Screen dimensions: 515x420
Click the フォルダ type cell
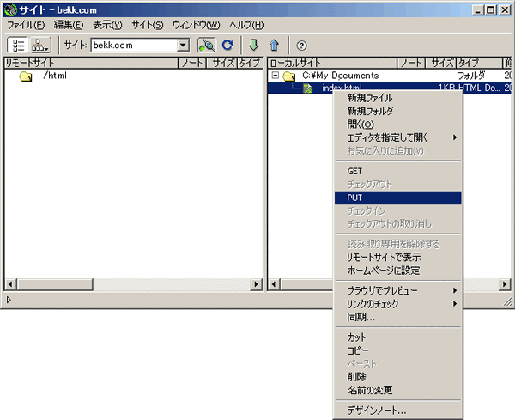tap(471, 76)
